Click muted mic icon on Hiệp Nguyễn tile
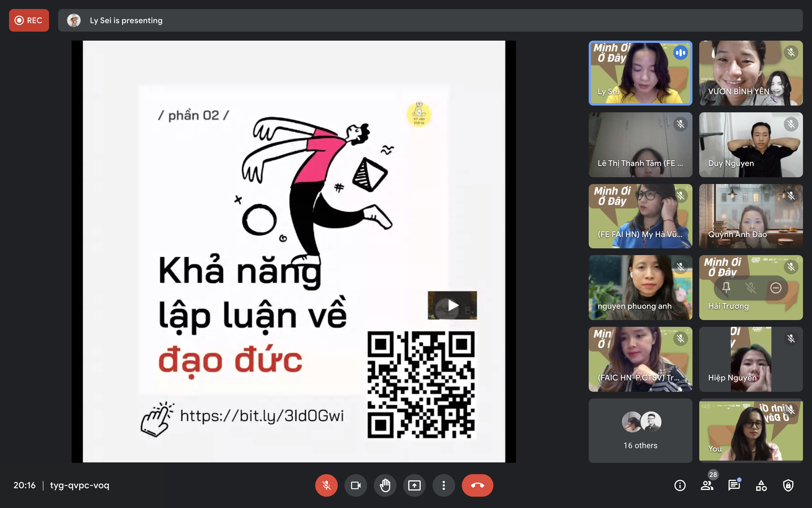 [791, 339]
